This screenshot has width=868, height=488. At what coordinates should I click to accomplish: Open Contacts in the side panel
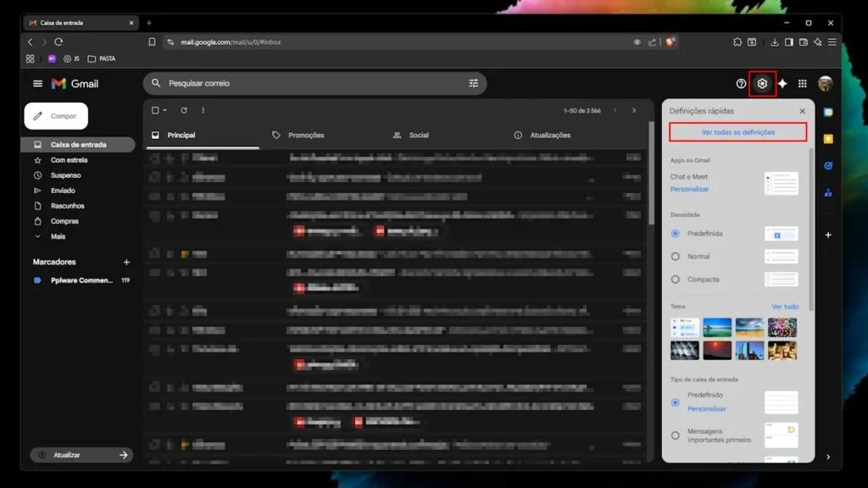(828, 192)
